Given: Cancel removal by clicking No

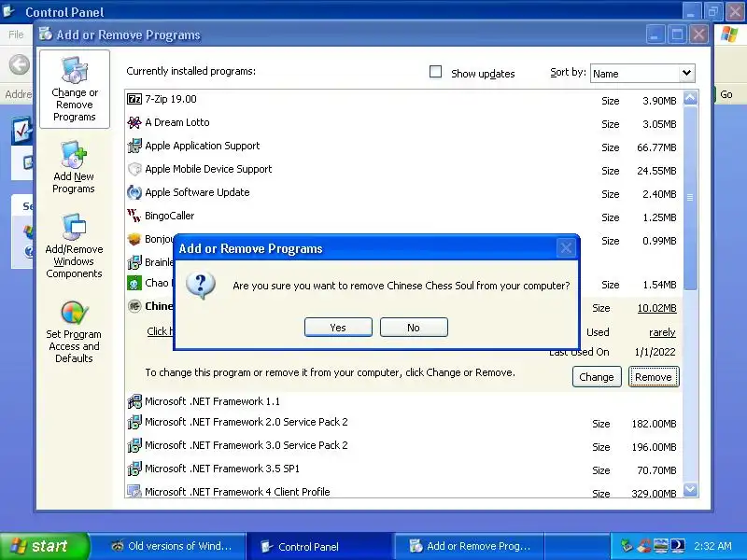Looking at the screenshot, I should pos(414,328).
